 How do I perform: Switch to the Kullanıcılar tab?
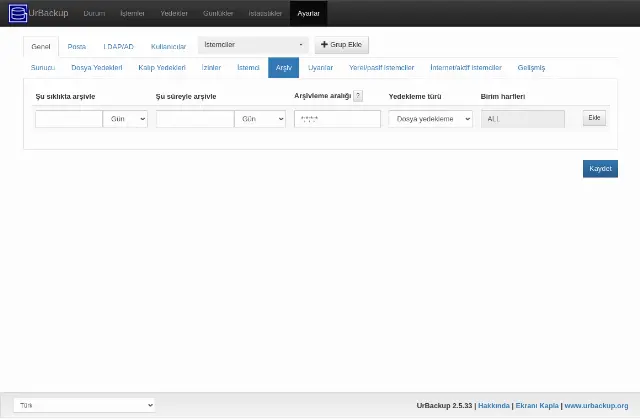point(168,47)
